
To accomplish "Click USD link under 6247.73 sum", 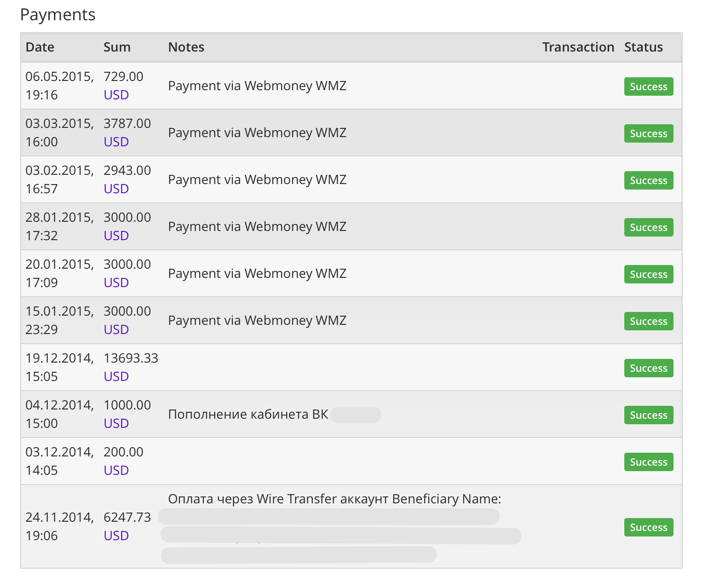I will 116,536.
